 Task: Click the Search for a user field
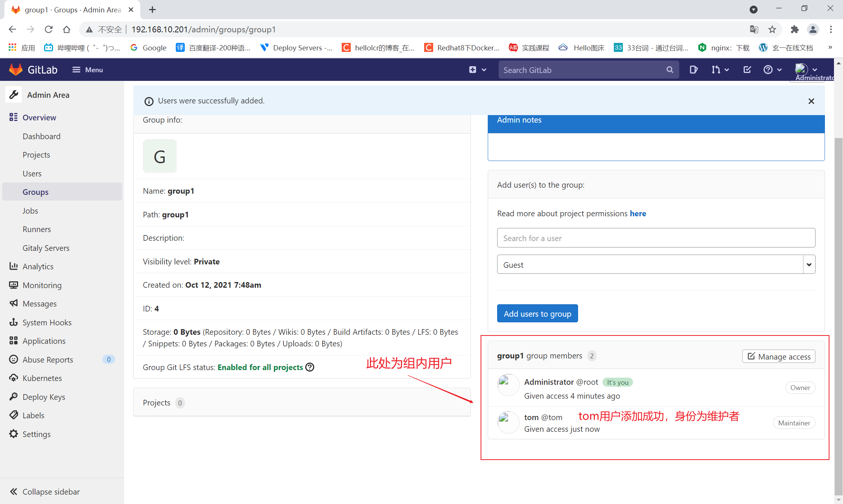[656, 238]
